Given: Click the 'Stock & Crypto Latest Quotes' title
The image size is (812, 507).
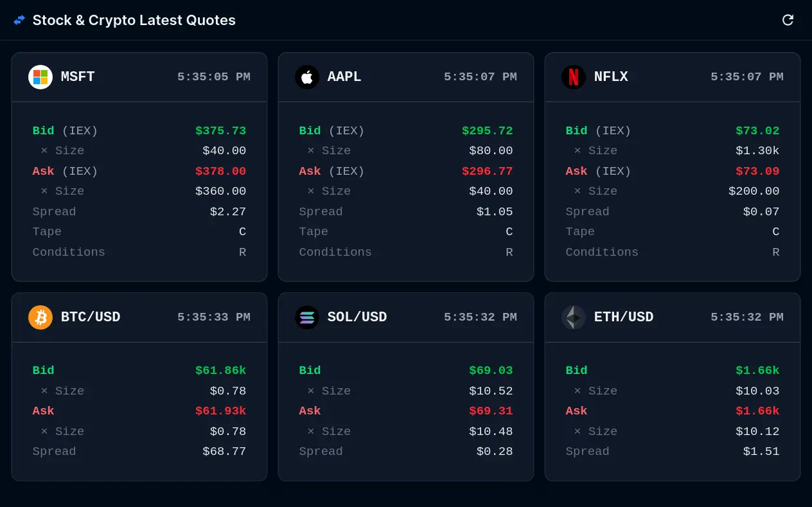Looking at the screenshot, I should click(134, 20).
